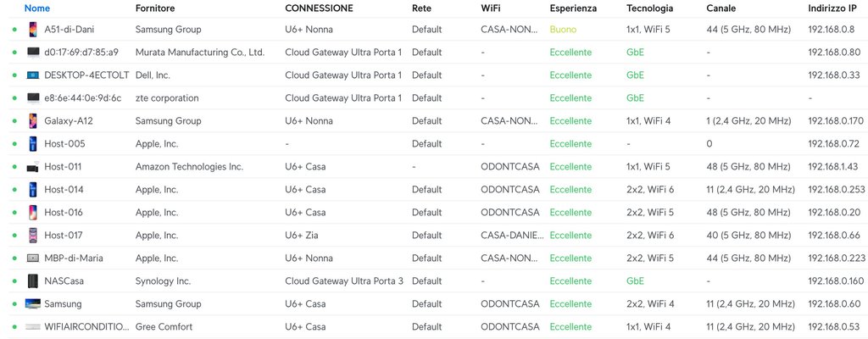Click the A51-di-Dani phone icon
Image resolution: width=868 pixels, height=339 pixels.
(33, 29)
